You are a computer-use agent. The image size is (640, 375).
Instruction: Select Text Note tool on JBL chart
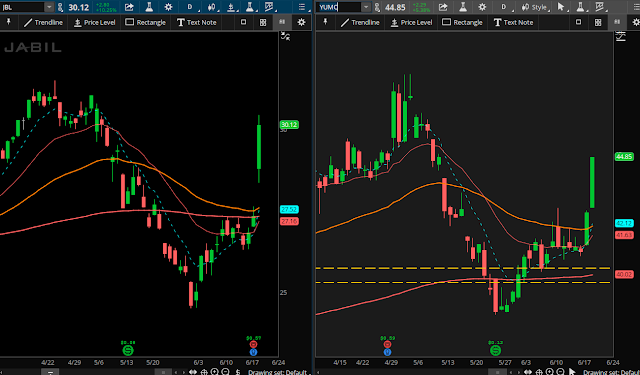pyautogui.click(x=197, y=22)
